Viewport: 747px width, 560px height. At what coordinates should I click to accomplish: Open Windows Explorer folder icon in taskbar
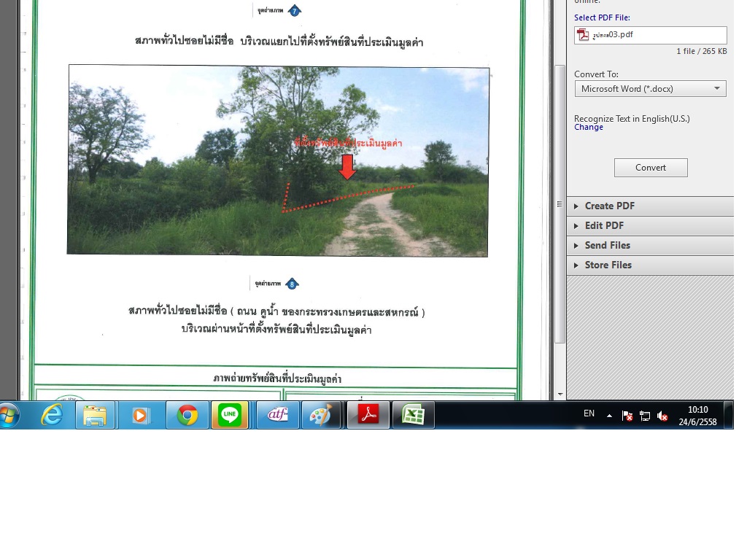pyautogui.click(x=95, y=415)
